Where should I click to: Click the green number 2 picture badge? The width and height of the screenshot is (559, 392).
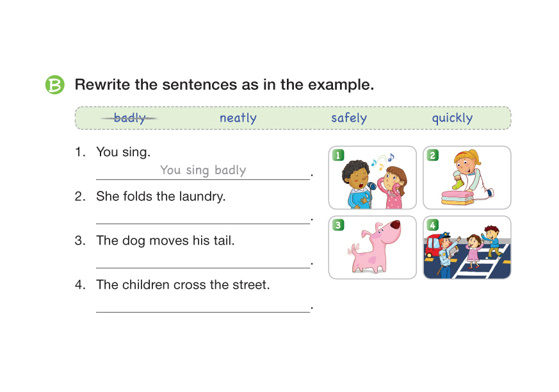[x=433, y=155]
